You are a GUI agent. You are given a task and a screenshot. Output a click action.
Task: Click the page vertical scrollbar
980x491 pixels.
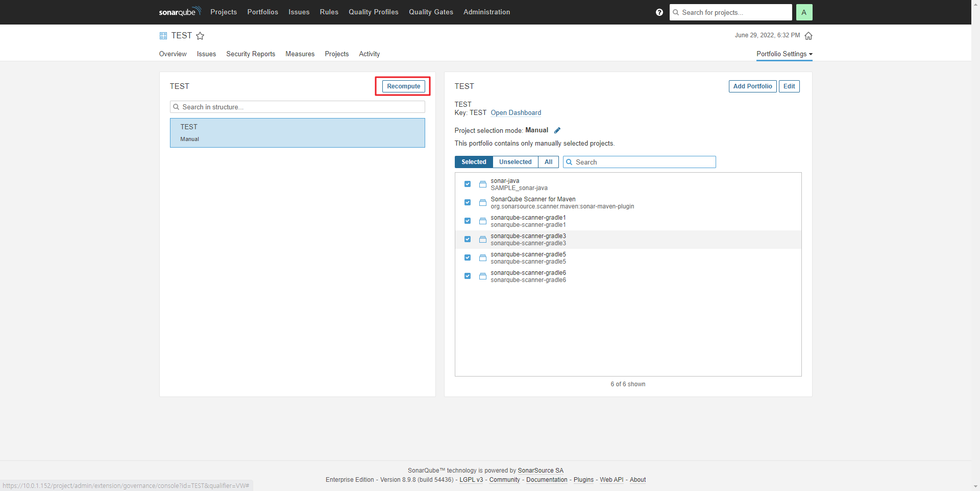[975, 245]
